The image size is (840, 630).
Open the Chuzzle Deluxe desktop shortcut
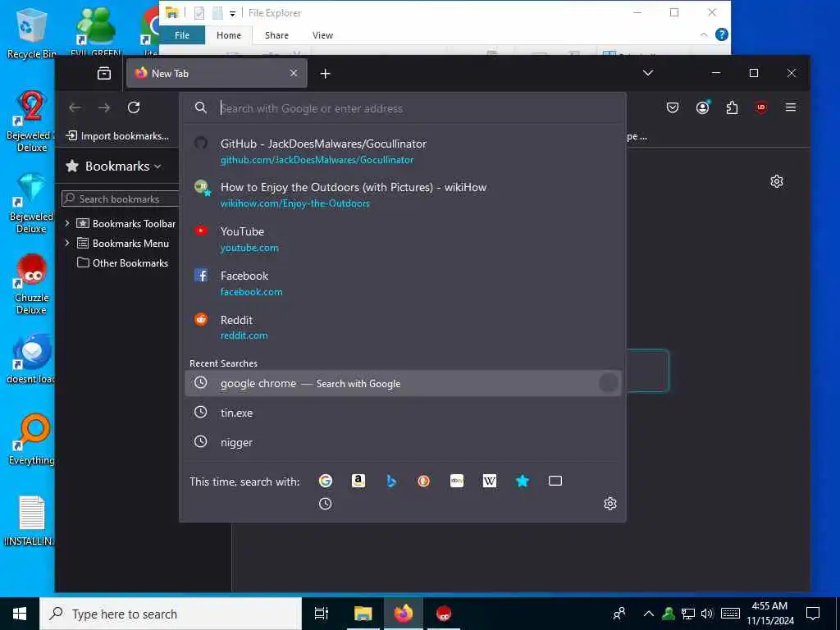[32, 284]
